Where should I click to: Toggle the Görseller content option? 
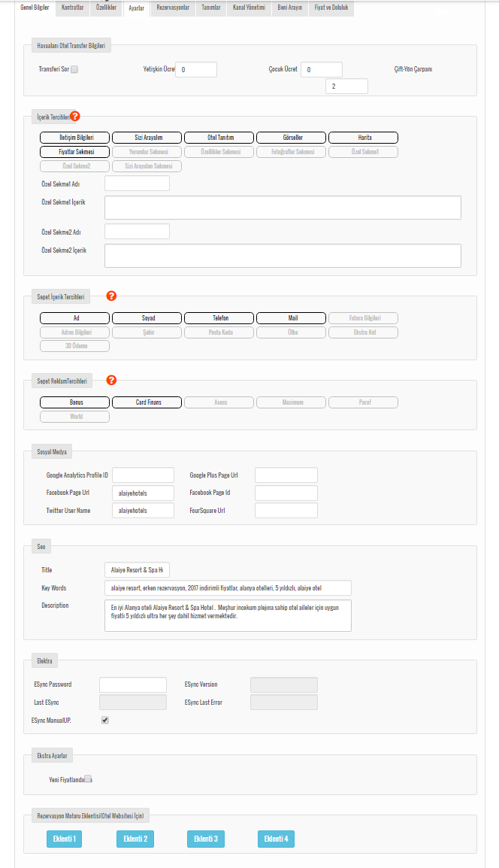tap(291, 138)
